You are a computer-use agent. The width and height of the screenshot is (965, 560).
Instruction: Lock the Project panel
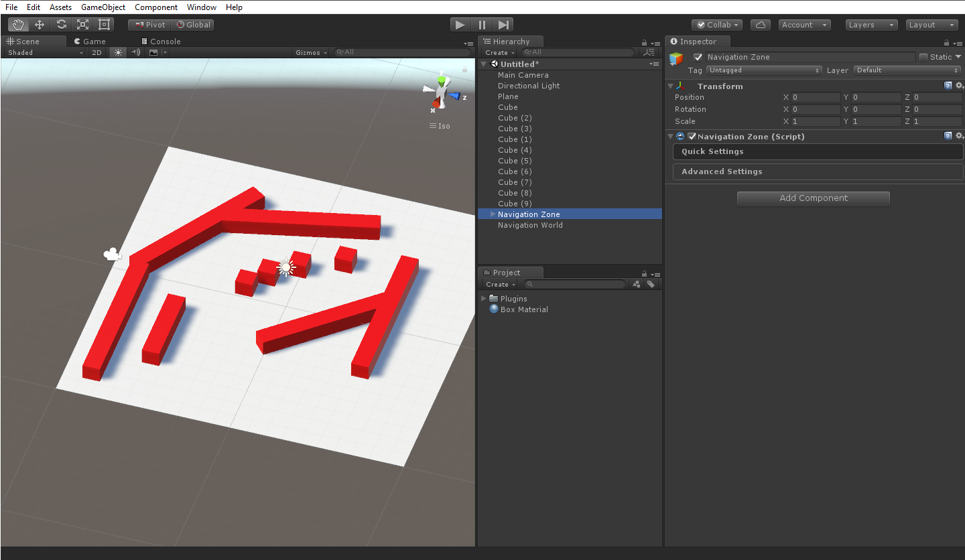pos(645,274)
